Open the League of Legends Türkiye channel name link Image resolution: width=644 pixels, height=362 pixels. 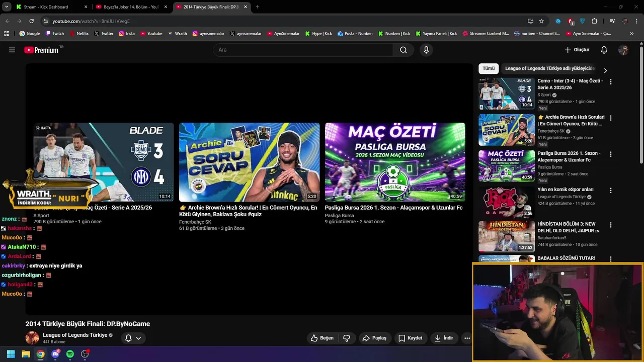[x=75, y=335]
